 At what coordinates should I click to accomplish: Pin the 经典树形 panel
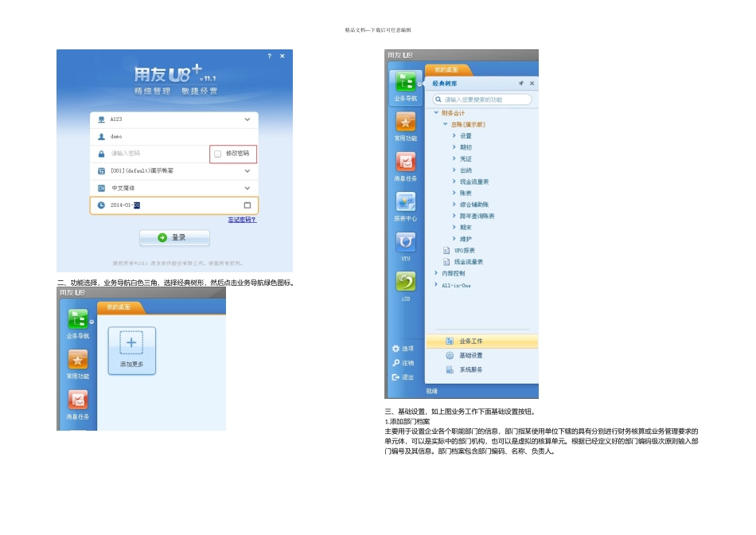tap(521, 84)
